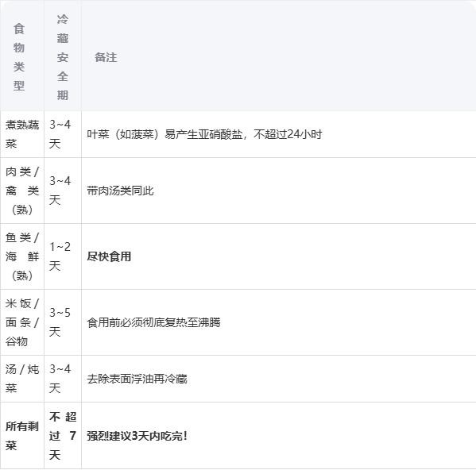Click the note about 亚硝酸盐 and 24小时
The width and height of the screenshot is (476, 470).
pyautogui.click(x=204, y=134)
